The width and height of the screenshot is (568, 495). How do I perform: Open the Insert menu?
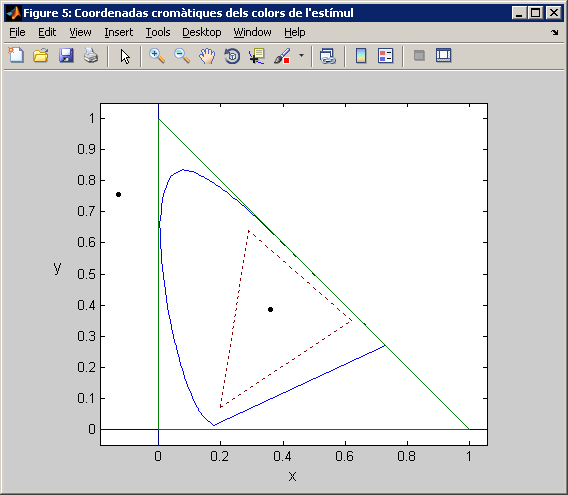tap(118, 32)
